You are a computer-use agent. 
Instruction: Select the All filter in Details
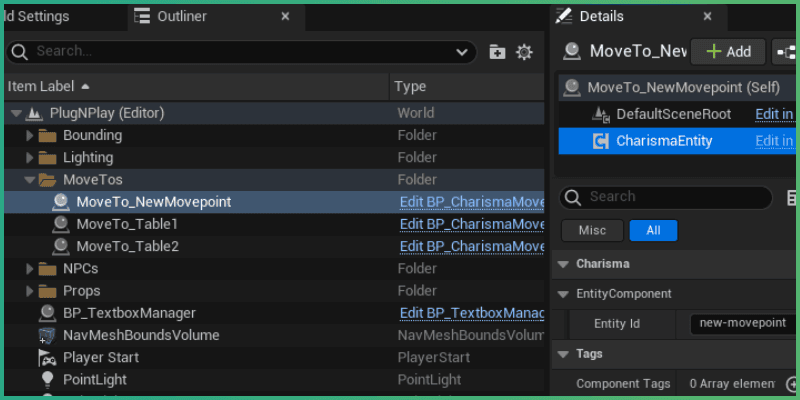pyautogui.click(x=654, y=231)
